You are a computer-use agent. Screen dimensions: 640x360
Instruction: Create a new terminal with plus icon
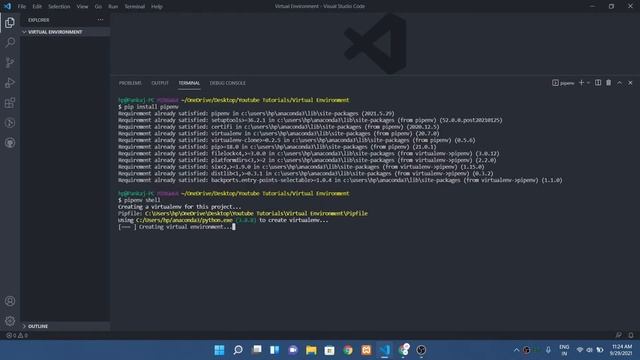[581, 82]
